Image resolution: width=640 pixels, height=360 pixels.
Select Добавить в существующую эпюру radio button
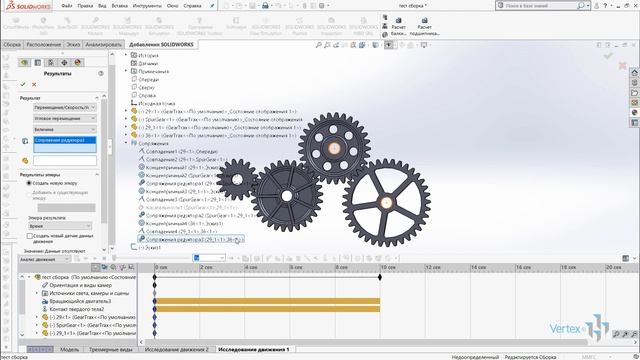29,195
